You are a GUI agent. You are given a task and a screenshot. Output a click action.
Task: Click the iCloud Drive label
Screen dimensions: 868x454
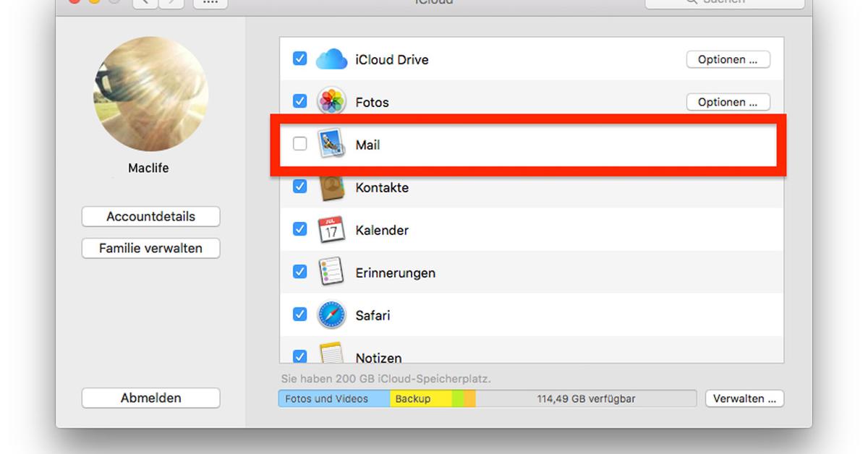coord(392,60)
